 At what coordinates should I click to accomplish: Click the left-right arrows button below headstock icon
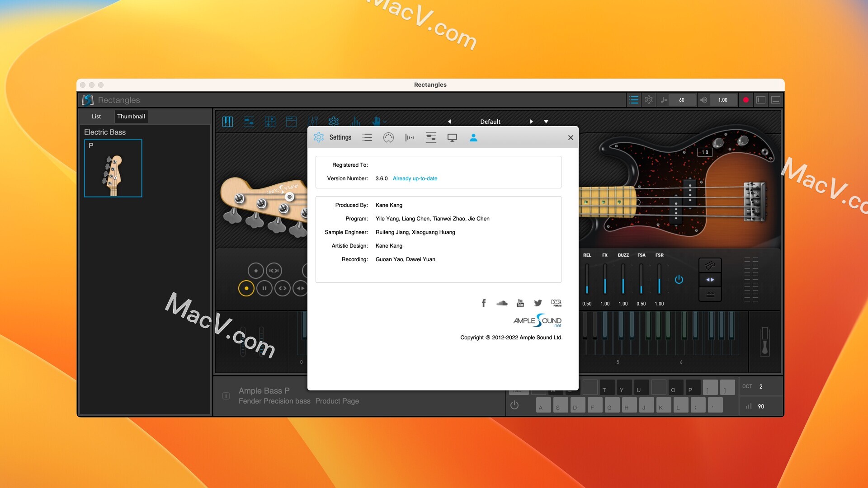(710, 280)
